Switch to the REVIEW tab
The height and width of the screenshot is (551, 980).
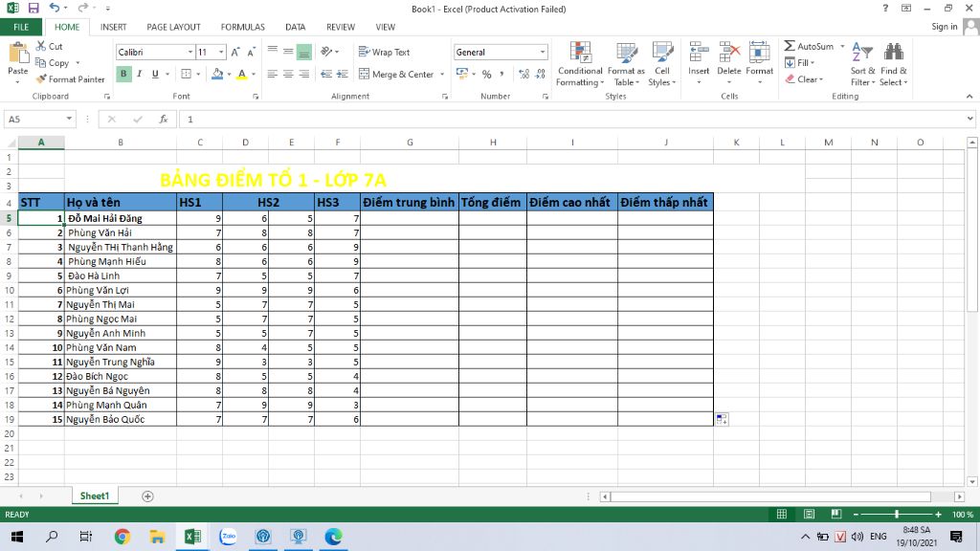pyautogui.click(x=340, y=27)
